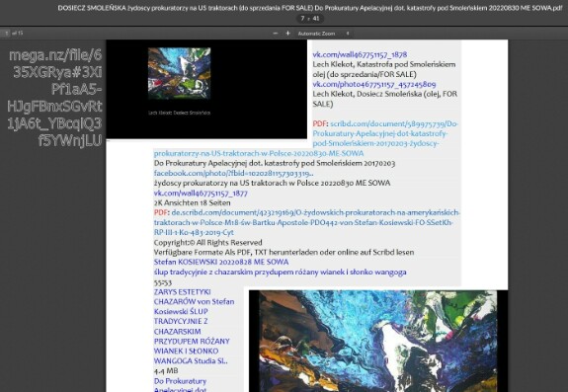Viewport: 568px width, 392px height.
Task: Open de.scribd.com/document/423219169 PDF link
Action: tap(306, 222)
